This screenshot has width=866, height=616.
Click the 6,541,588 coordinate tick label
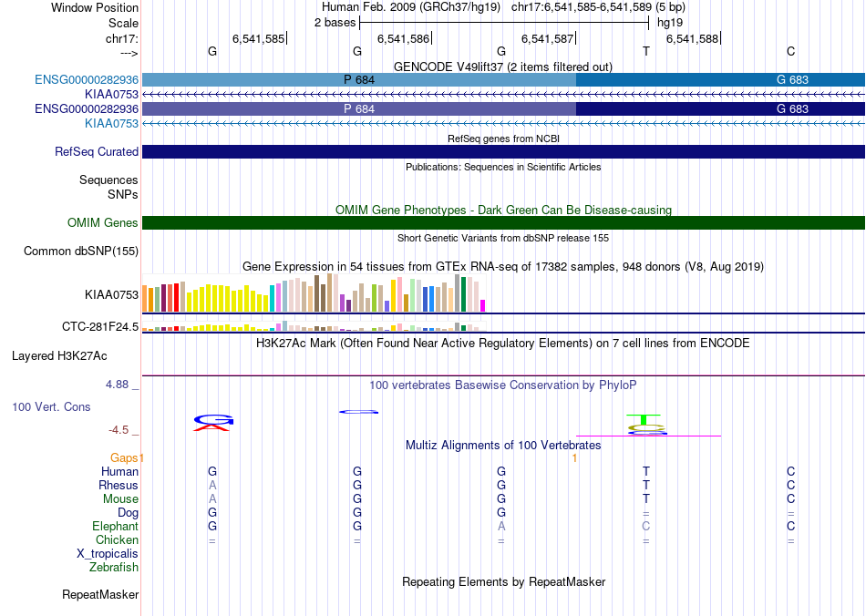pyautogui.click(x=692, y=38)
